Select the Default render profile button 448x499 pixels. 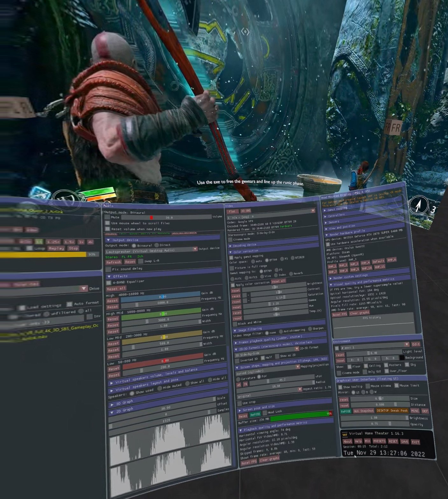[x=379, y=261]
